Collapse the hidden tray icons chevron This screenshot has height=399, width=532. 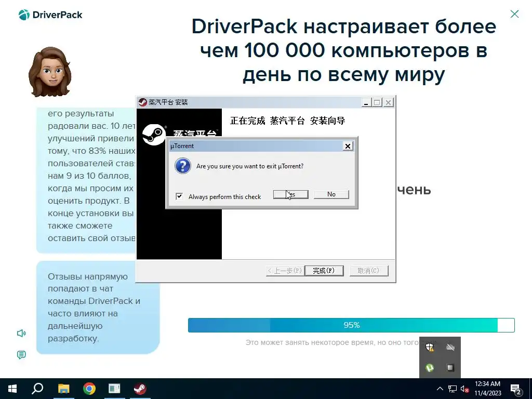click(x=440, y=389)
